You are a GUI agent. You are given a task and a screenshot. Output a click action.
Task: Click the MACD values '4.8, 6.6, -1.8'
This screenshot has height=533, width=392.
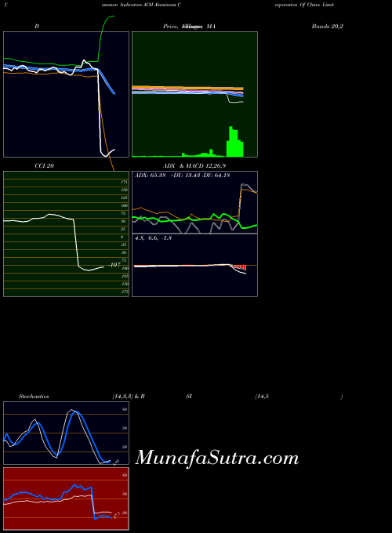(153, 238)
